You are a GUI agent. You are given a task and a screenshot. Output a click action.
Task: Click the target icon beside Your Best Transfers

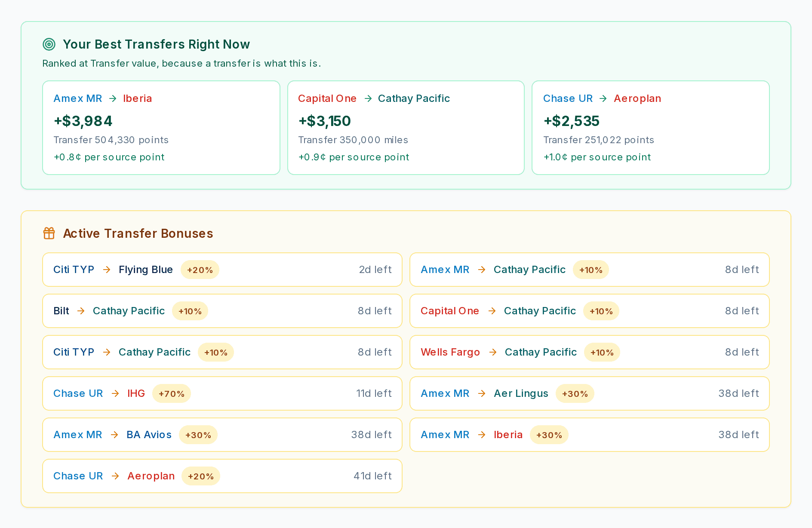pos(49,44)
